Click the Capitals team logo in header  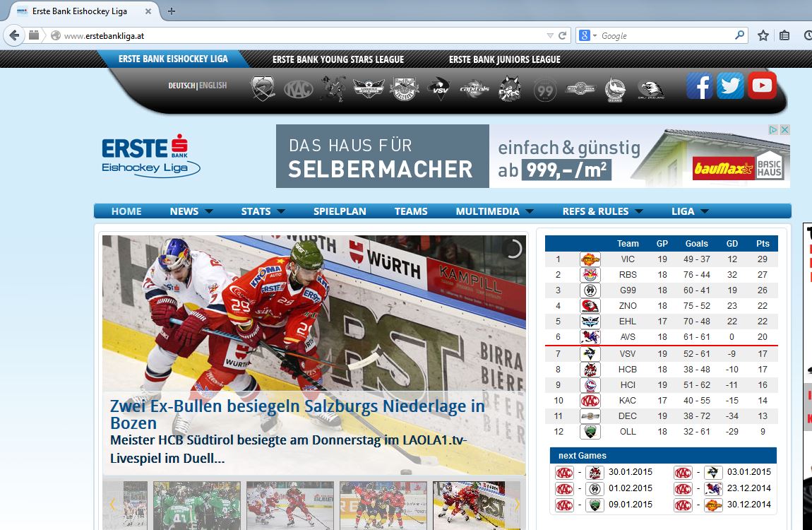(474, 89)
